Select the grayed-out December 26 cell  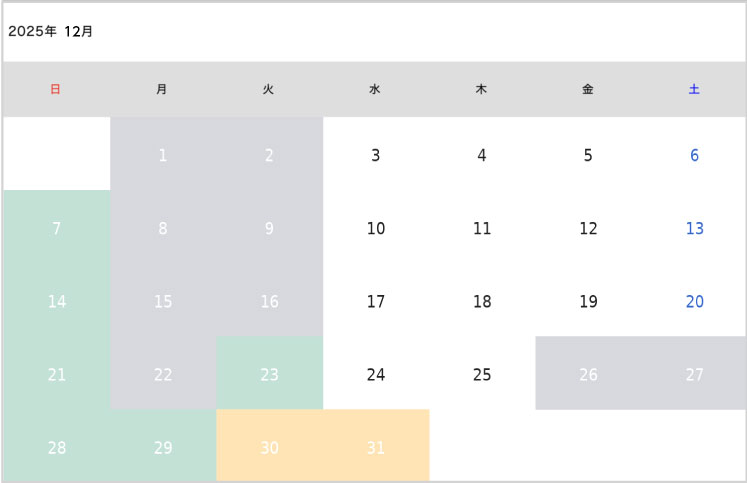(x=588, y=374)
